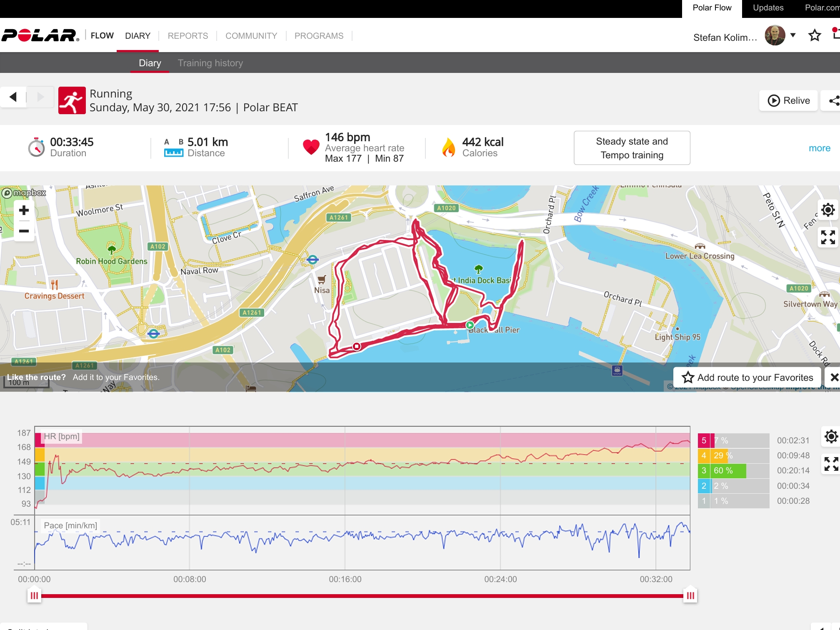Viewport: 840px width, 630px height.
Task: Click the Pace [min/km] chart label
Action: (70, 525)
